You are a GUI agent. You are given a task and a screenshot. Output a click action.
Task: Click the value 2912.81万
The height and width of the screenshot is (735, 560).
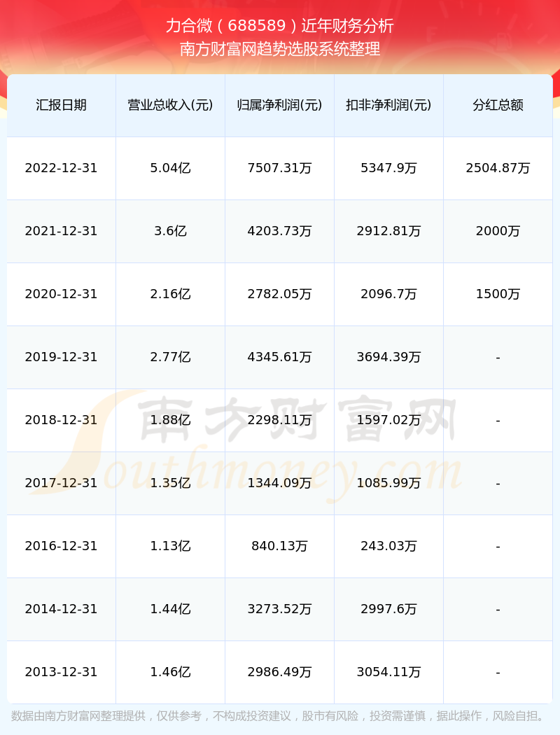[x=389, y=231]
